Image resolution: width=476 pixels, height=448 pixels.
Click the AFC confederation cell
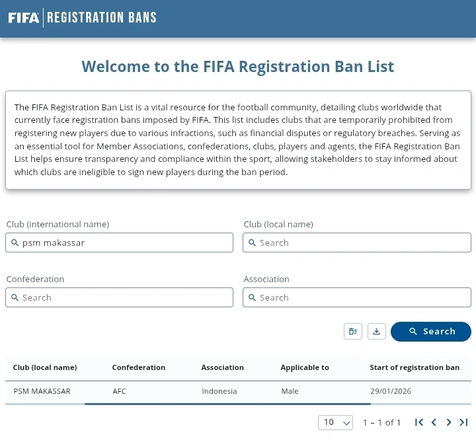[x=119, y=391]
